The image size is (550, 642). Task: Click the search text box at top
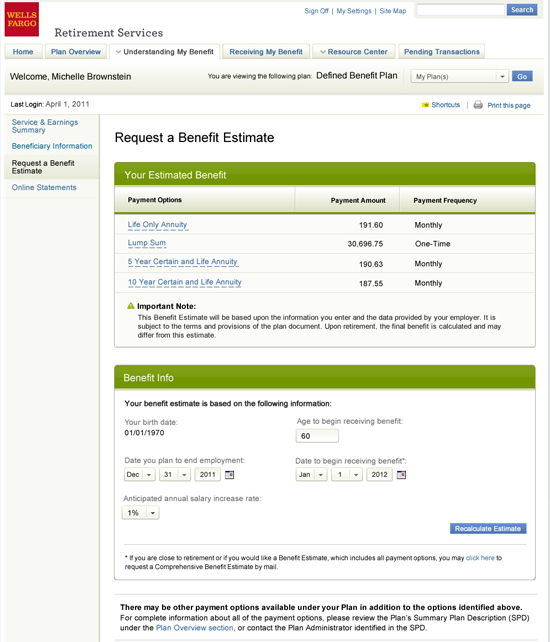(460, 10)
